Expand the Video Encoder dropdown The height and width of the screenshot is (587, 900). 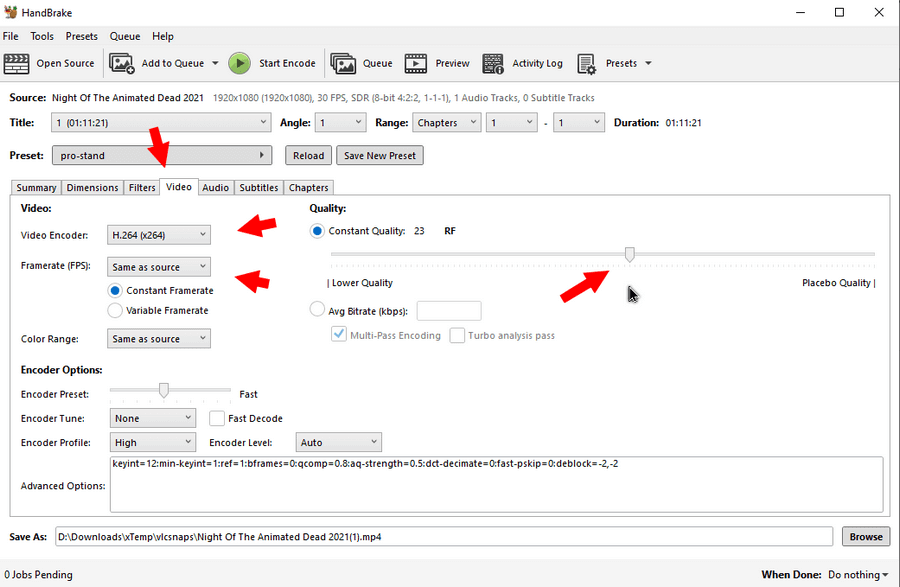[x=160, y=235]
